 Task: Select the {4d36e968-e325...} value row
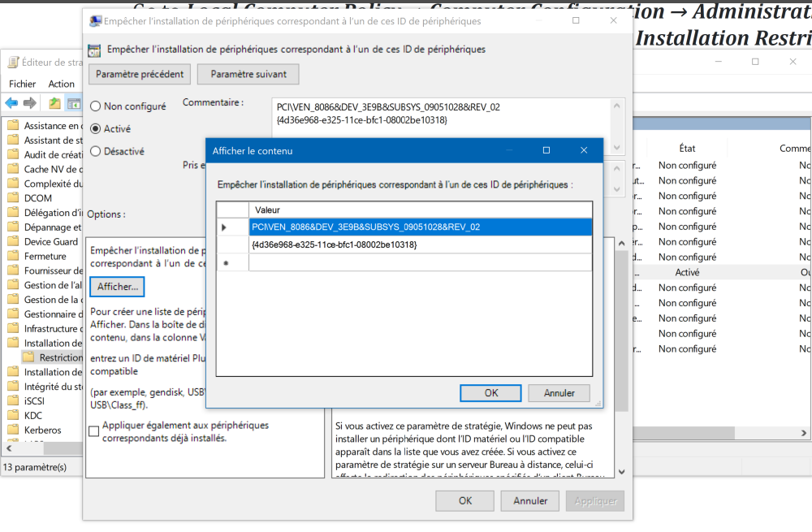[420, 244]
